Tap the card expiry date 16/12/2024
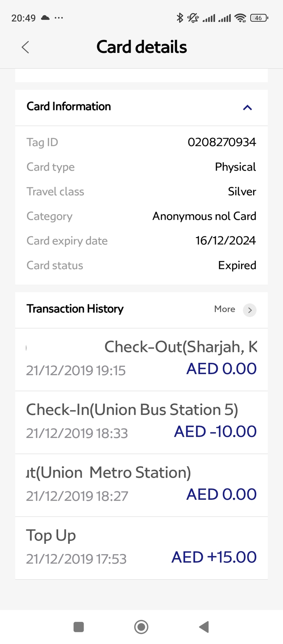The height and width of the screenshot is (644, 283). pos(226,241)
